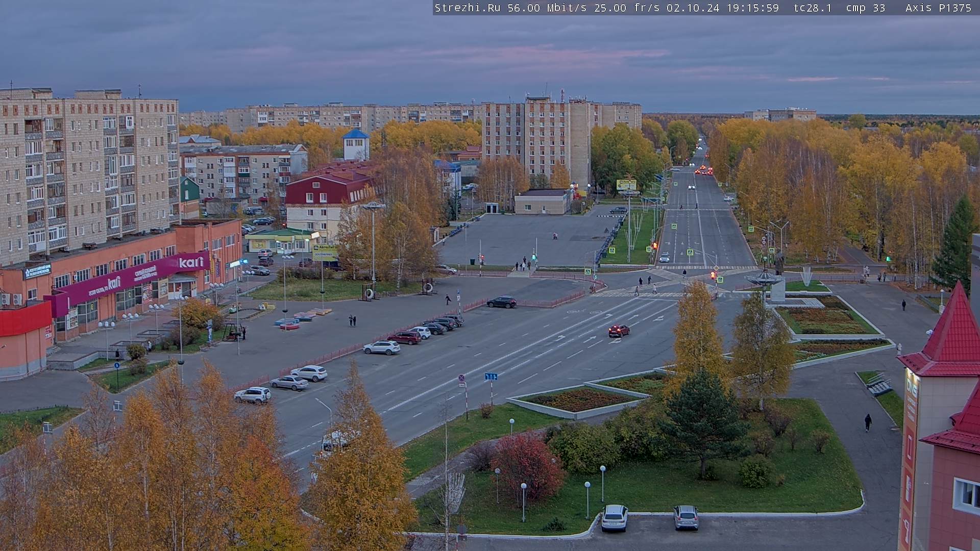Click the cmp 33 compression readout
Screen dimensions: 980x551
click(x=865, y=8)
